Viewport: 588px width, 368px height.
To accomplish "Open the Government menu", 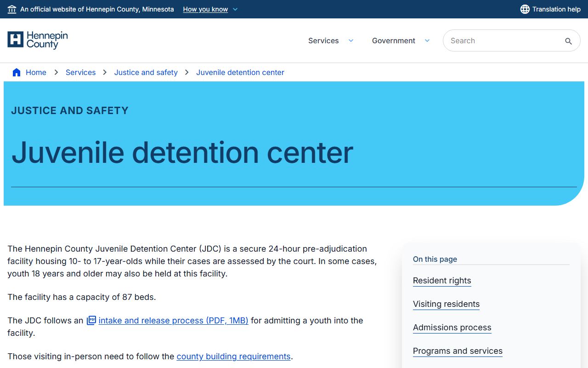I will click(394, 40).
